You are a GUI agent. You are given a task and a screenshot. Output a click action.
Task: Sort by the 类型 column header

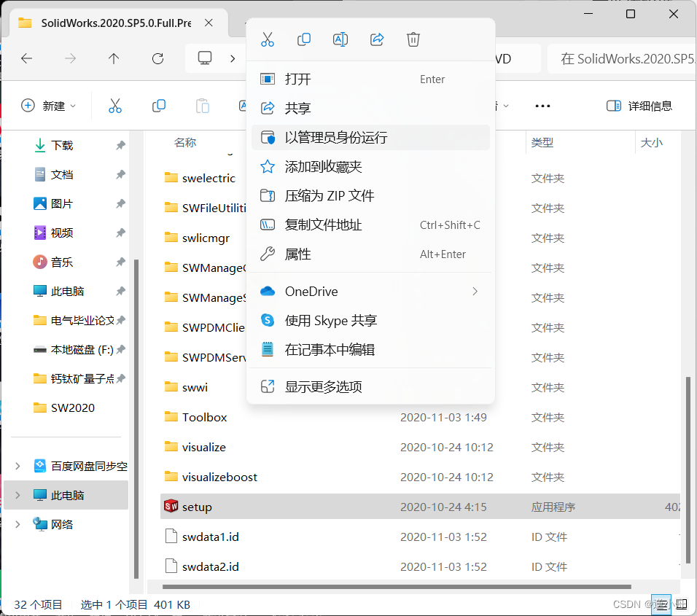(542, 143)
